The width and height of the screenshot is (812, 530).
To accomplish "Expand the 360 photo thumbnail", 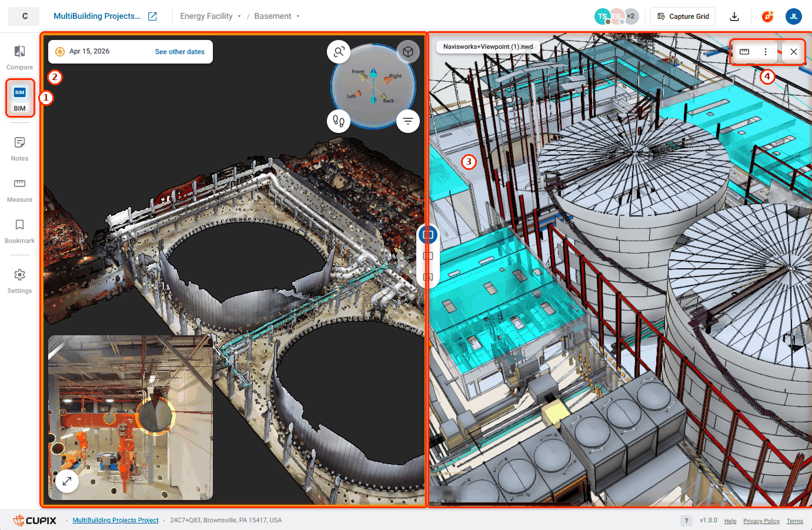I will 67,481.
